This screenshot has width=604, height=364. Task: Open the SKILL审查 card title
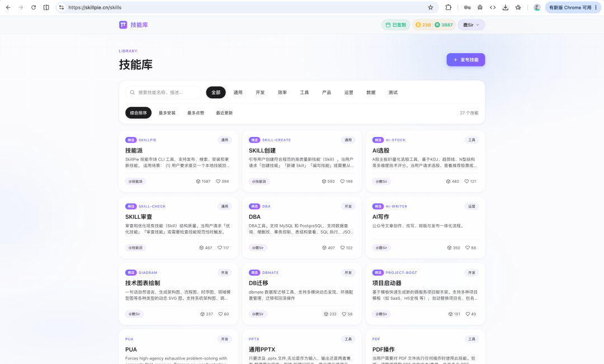click(x=139, y=217)
